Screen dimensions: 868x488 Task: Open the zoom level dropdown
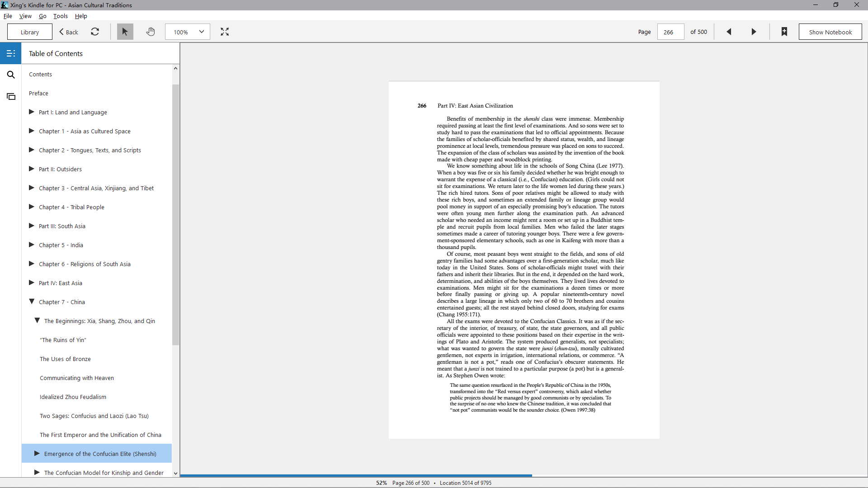point(188,32)
